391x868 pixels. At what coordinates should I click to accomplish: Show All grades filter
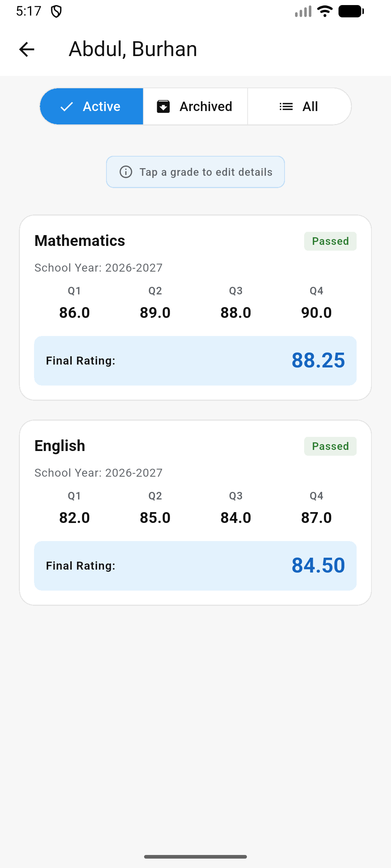299,107
